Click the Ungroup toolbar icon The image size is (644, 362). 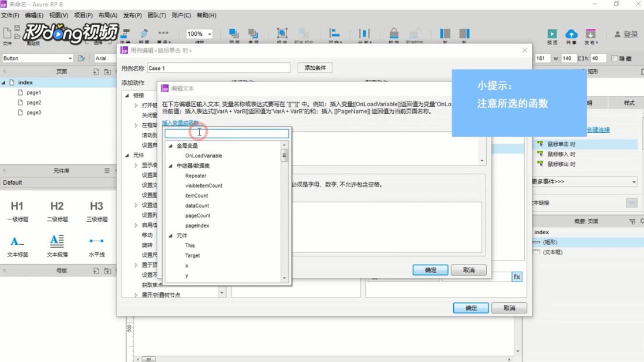click(x=304, y=33)
